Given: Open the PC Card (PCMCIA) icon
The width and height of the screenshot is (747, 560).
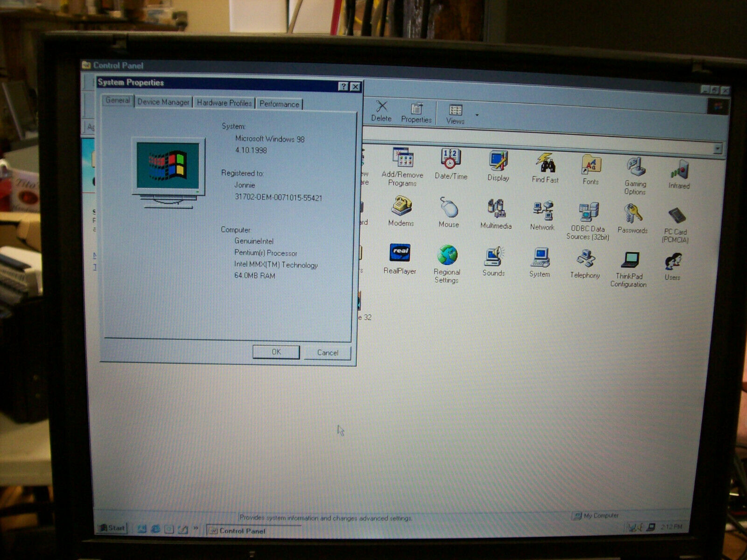Looking at the screenshot, I should (676, 224).
